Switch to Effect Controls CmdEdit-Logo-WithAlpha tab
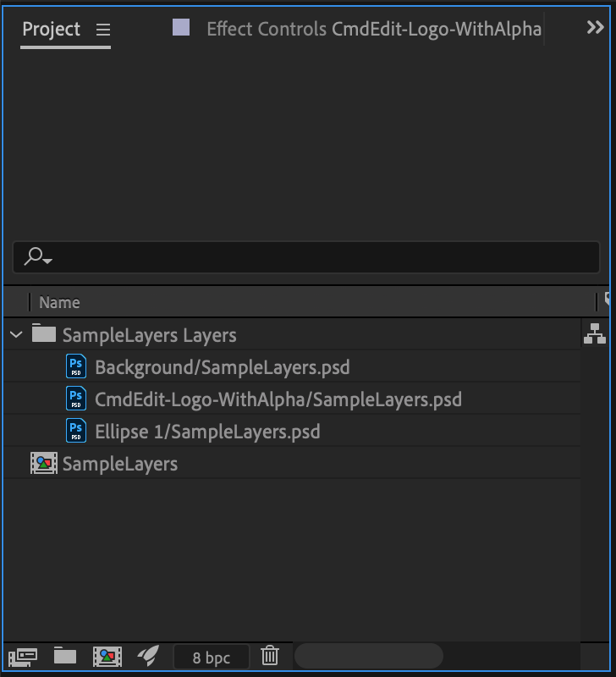This screenshot has width=616, height=677. (374, 30)
